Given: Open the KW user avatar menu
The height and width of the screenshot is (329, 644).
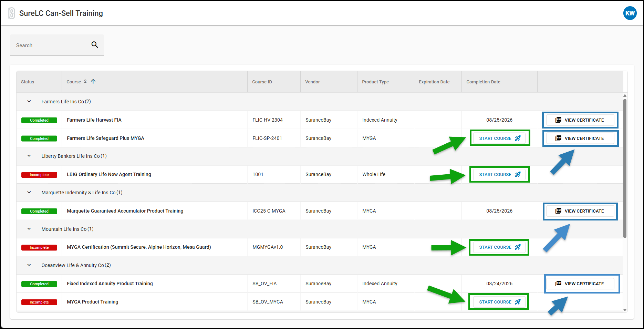Looking at the screenshot, I should click(630, 13).
